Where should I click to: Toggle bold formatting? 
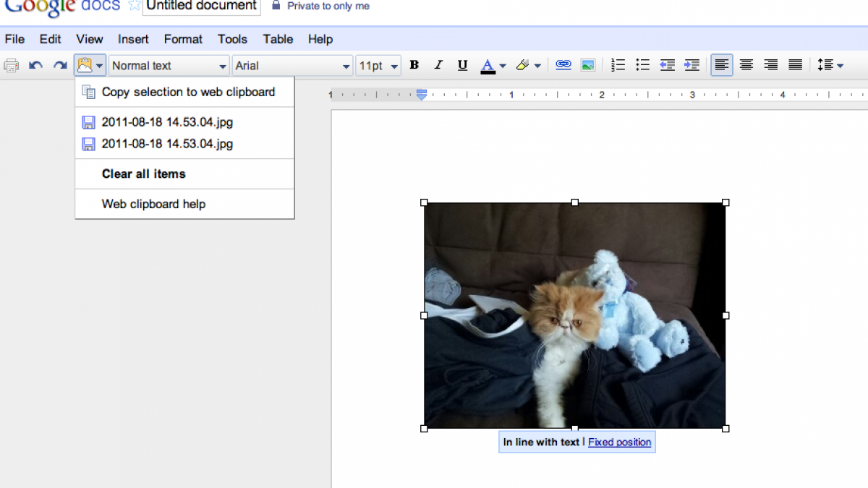pos(414,65)
